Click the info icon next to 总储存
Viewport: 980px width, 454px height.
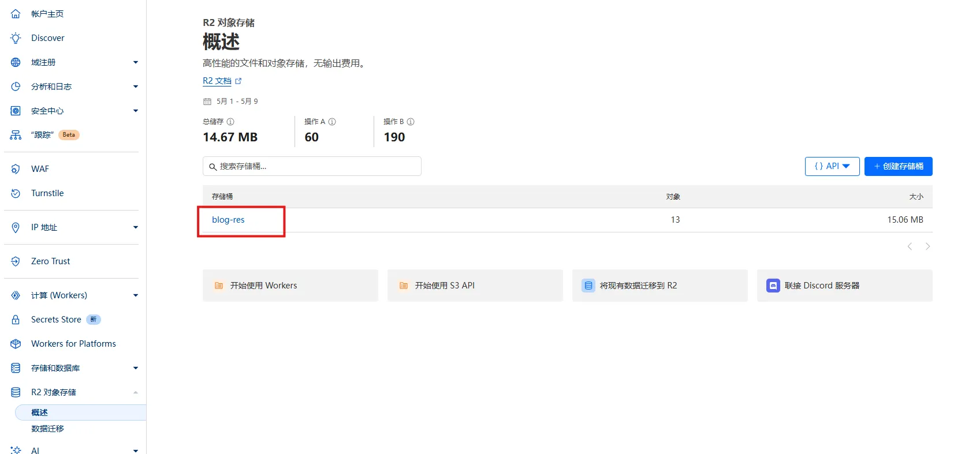tap(230, 122)
